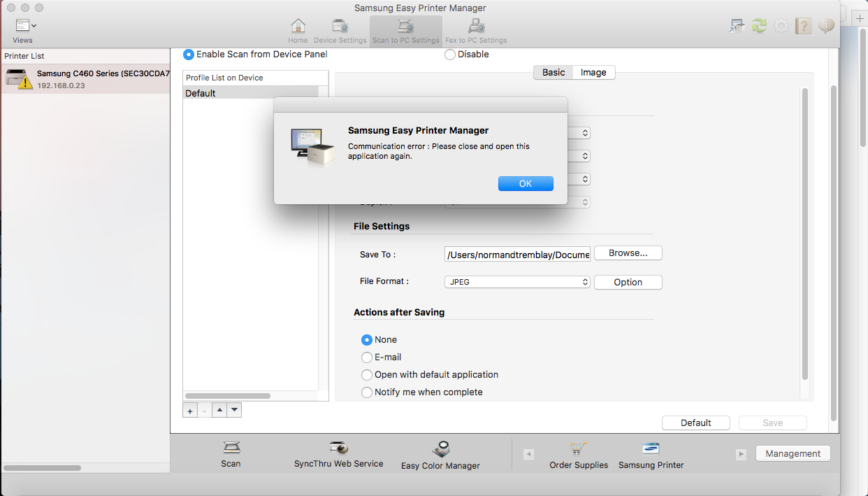Click the Communication error message text
This screenshot has height=496, width=868.
click(439, 151)
